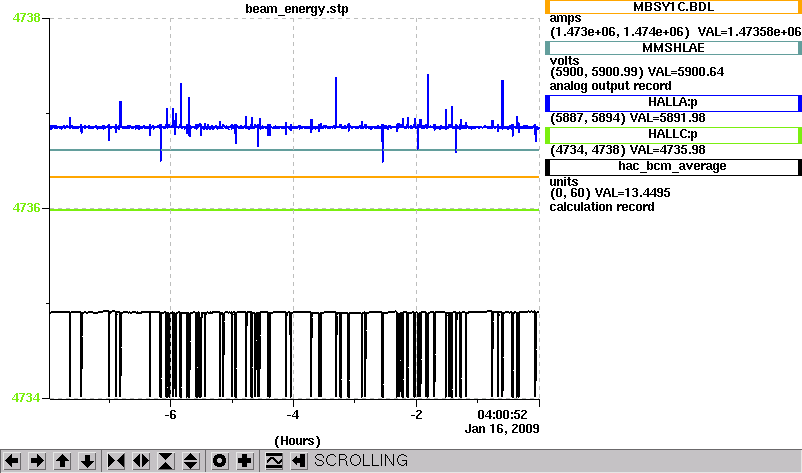
Task: Click the (Hours) axis unit label
Action: [x=297, y=441]
